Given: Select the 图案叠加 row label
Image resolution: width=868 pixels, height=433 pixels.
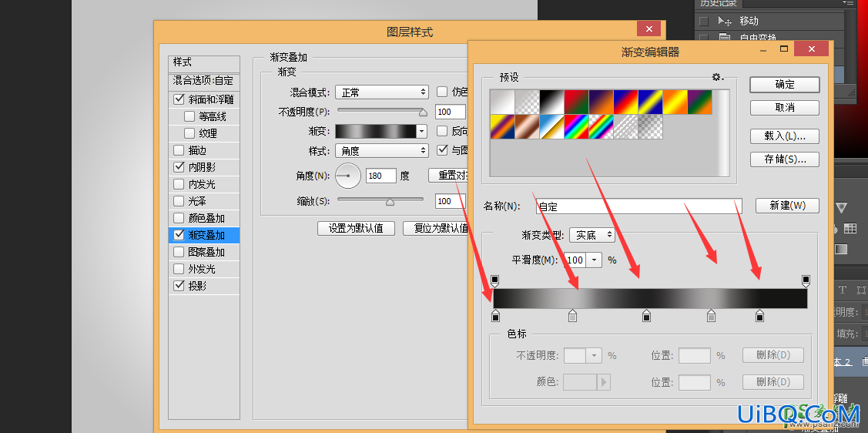Looking at the screenshot, I should (206, 253).
